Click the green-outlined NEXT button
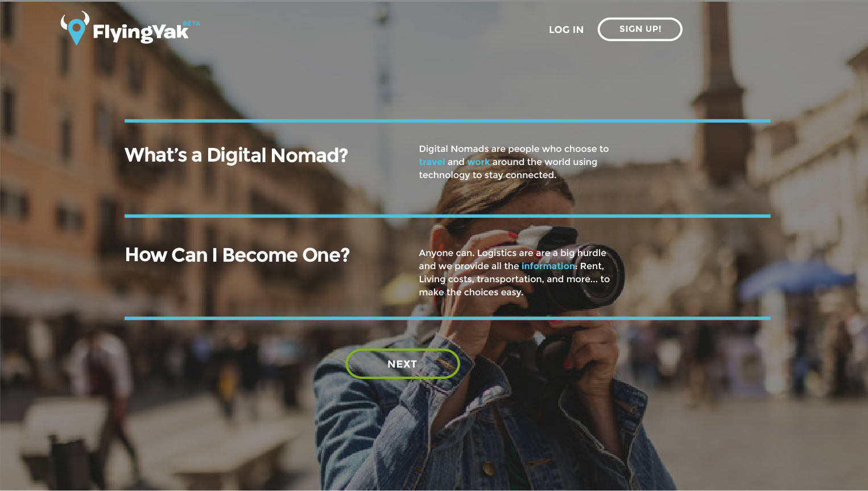Screen dimensions: 868x491 [403, 364]
